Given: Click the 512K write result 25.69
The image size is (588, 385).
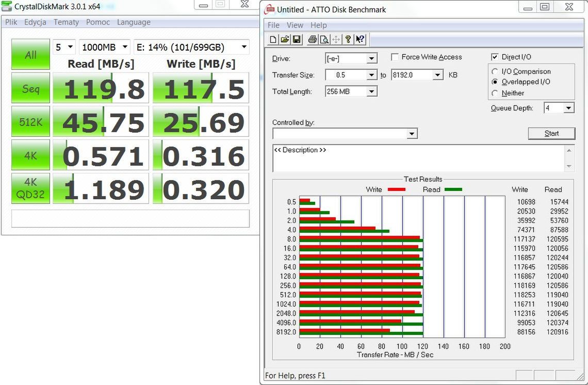Looking at the screenshot, I should pyautogui.click(x=201, y=121).
